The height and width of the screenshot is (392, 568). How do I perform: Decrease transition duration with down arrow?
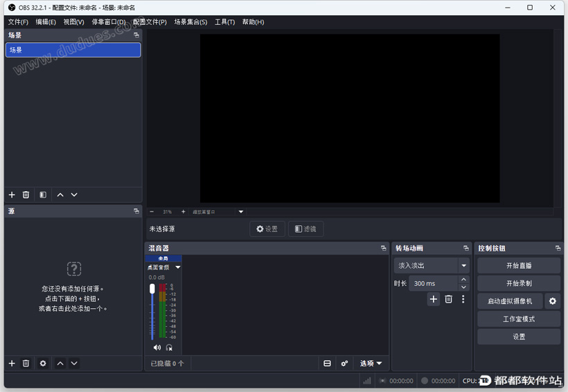pos(463,287)
